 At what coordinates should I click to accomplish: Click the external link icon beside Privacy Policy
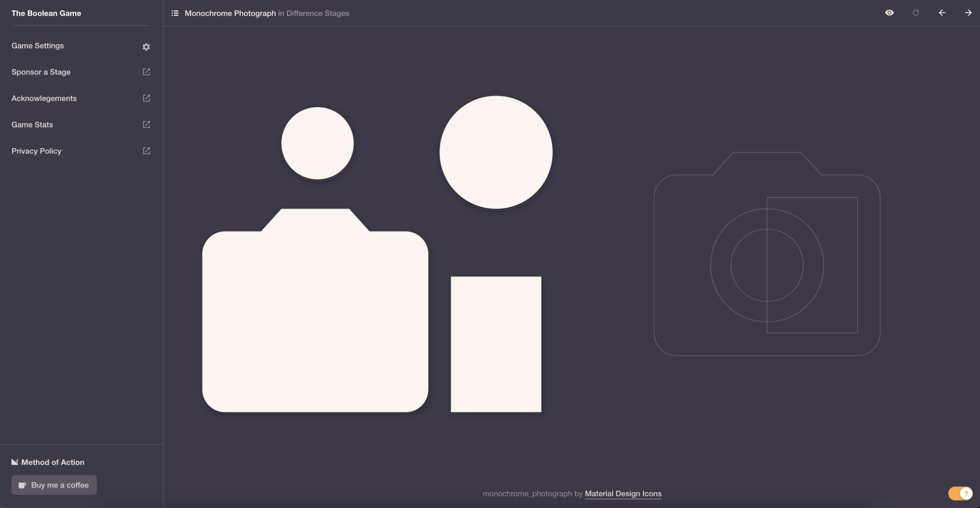(146, 150)
